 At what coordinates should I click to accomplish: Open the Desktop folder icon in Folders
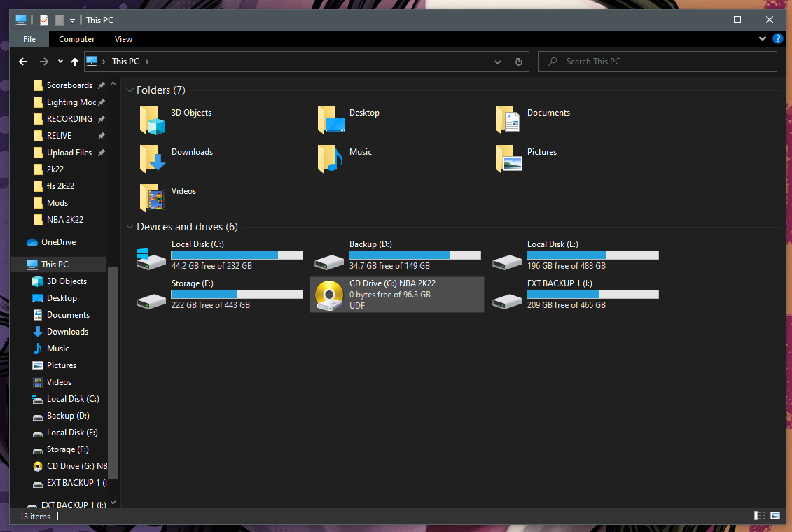[331, 120]
